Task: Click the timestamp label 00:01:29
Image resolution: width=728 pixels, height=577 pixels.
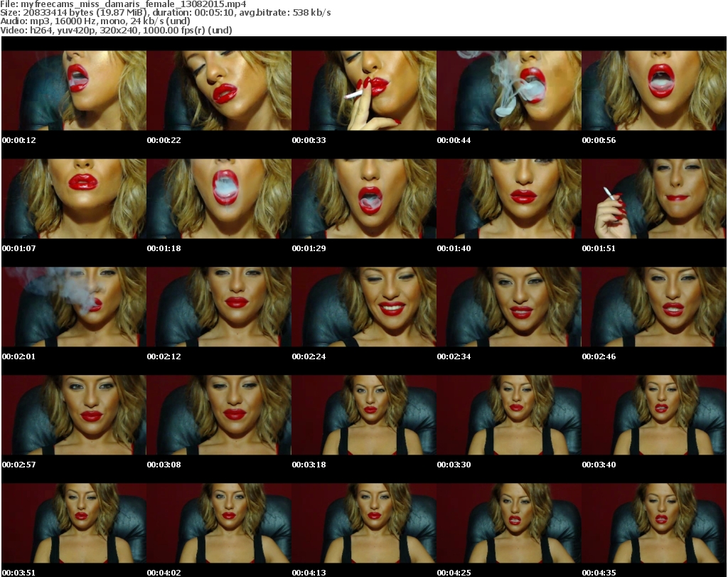Action: 309,248
